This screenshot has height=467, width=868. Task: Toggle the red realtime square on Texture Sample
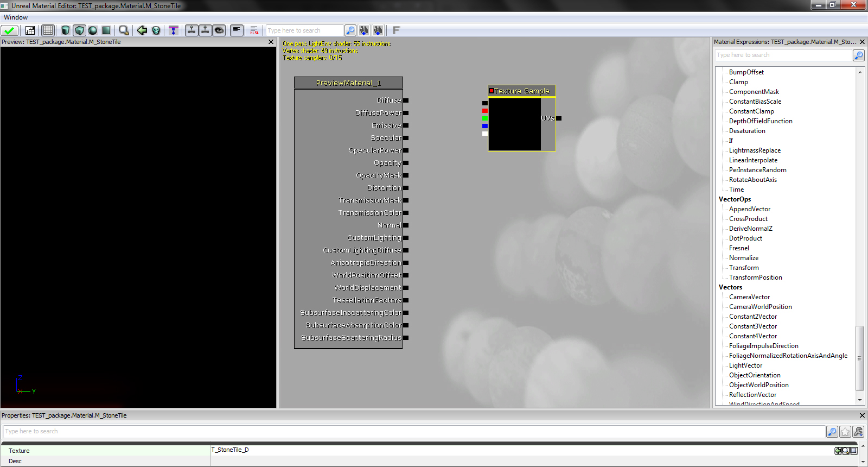pos(492,91)
